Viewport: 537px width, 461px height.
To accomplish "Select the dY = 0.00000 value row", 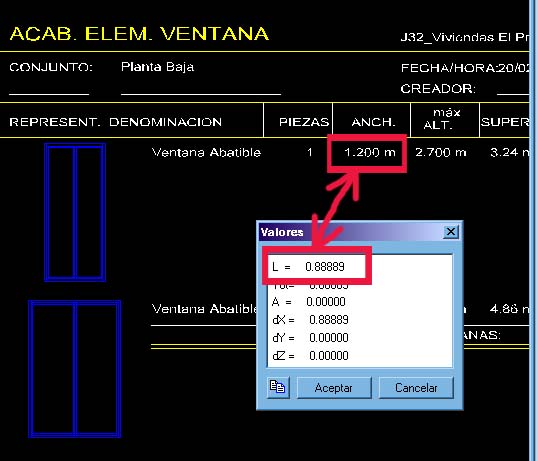I will click(360, 338).
